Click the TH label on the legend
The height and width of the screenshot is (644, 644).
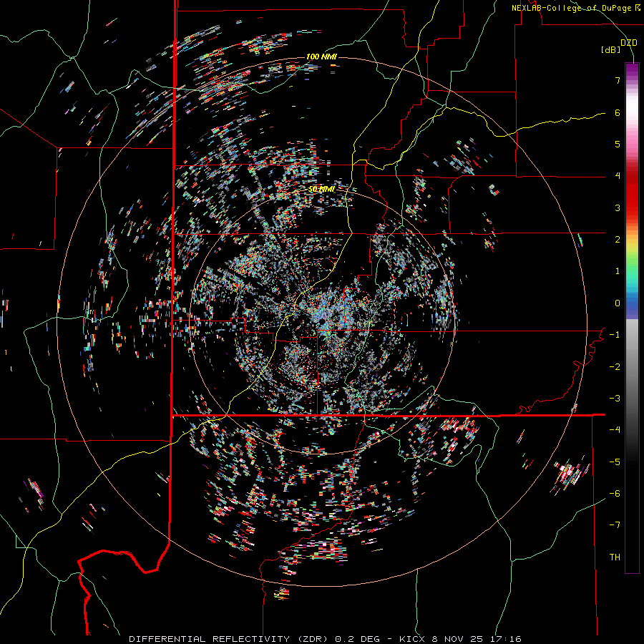pyautogui.click(x=615, y=557)
